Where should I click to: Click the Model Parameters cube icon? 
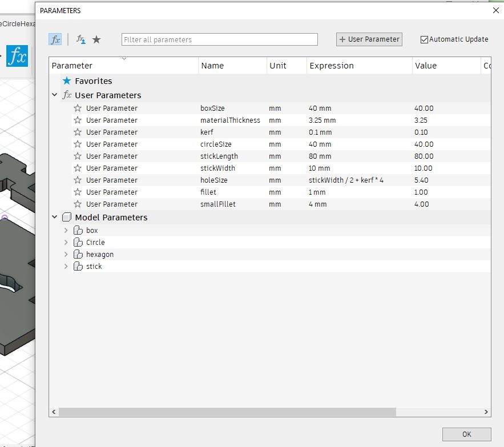[67, 217]
